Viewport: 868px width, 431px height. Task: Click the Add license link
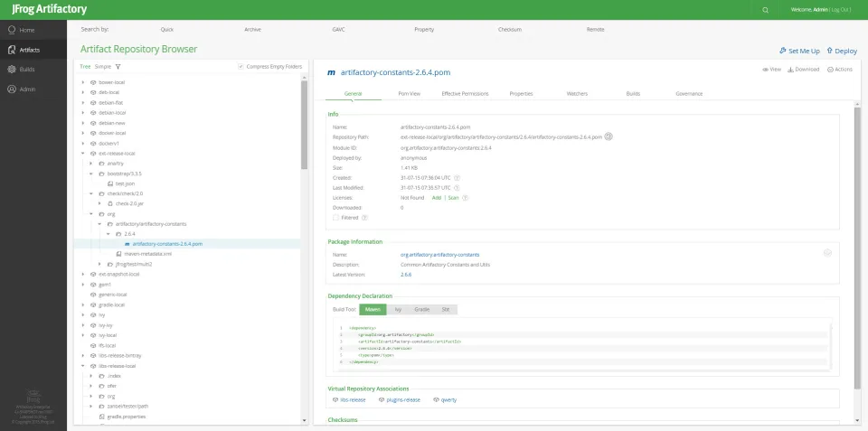click(x=436, y=198)
